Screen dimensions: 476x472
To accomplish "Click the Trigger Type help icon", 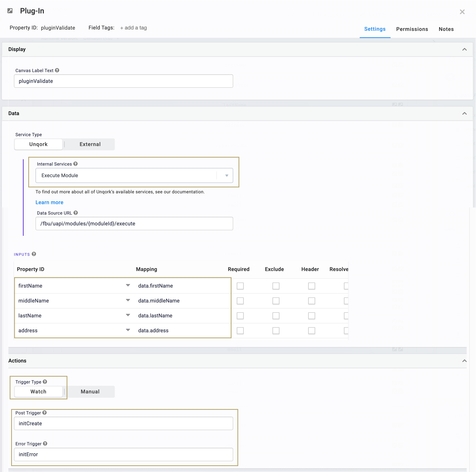I will [45, 381].
